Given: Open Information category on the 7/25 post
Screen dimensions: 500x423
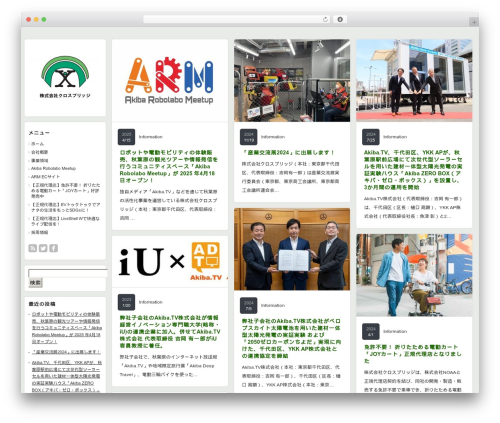Looking at the screenshot, I should [x=395, y=137].
